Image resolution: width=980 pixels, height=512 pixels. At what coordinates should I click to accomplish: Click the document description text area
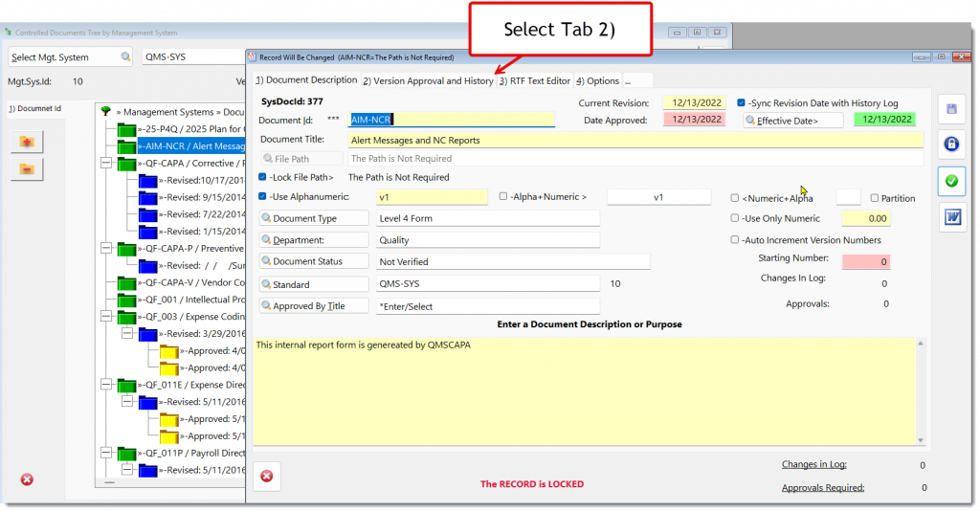click(x=585, y=391)
